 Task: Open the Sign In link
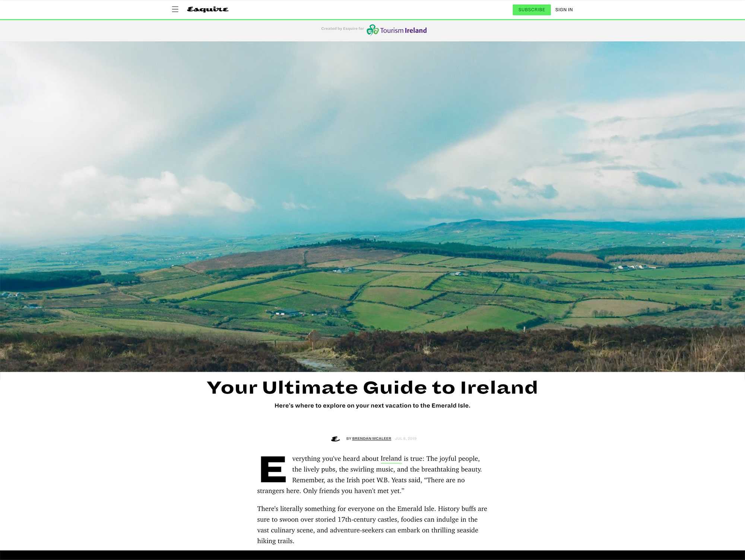click(x=564, y=10)
